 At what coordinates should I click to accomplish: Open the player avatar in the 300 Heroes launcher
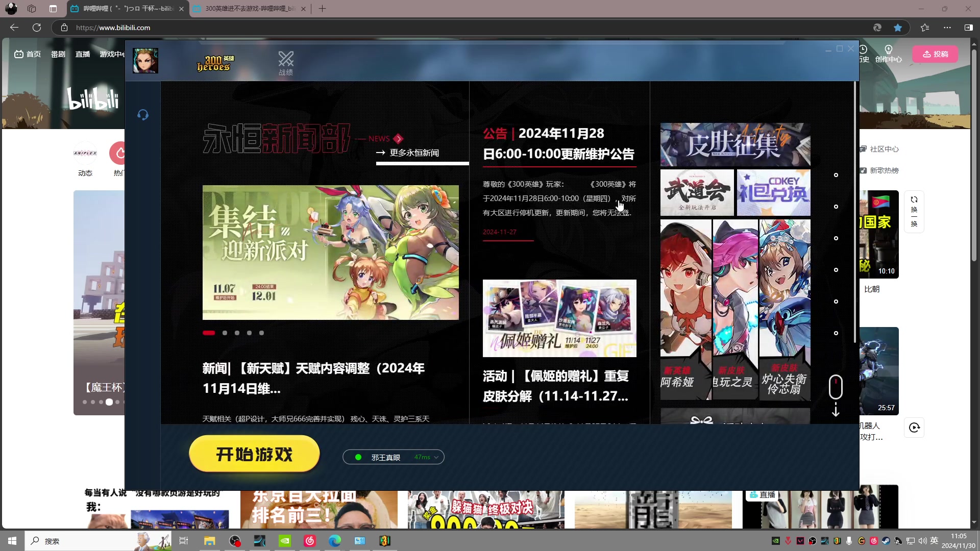coord(145,61)
